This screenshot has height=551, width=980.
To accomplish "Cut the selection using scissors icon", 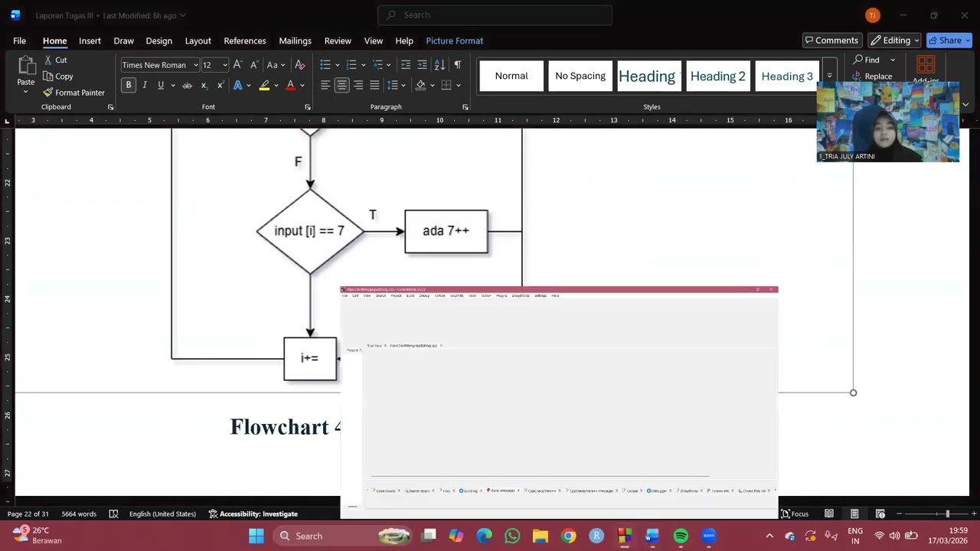I will (x=48, y=60).
